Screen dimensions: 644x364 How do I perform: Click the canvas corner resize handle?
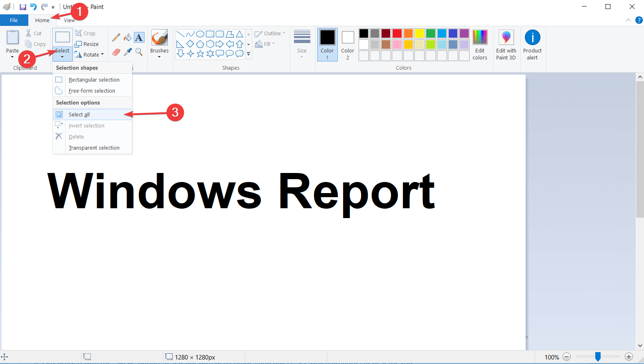point(526,337)
